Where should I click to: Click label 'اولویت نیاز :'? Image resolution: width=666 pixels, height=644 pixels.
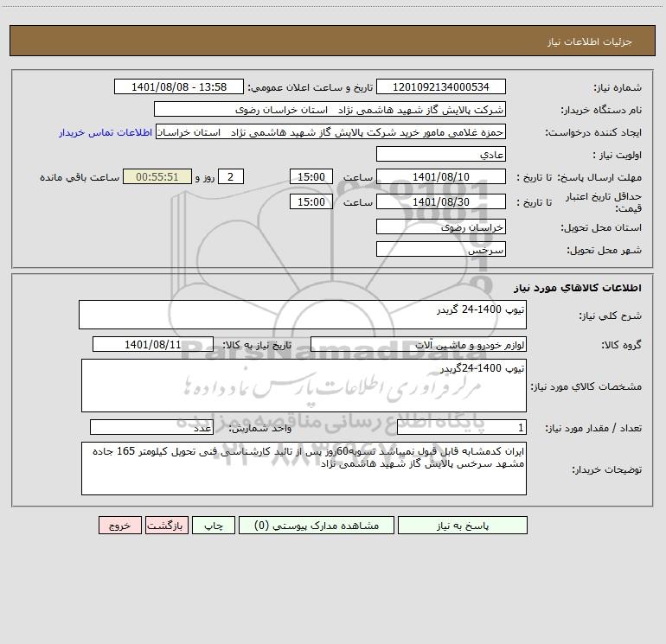(x=618, y=156)
